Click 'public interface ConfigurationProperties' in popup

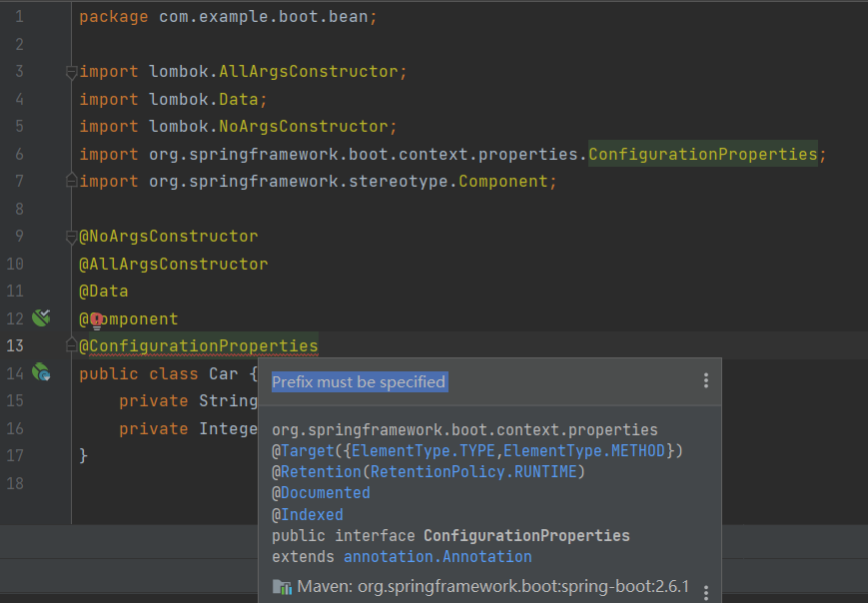click(450, 535)
